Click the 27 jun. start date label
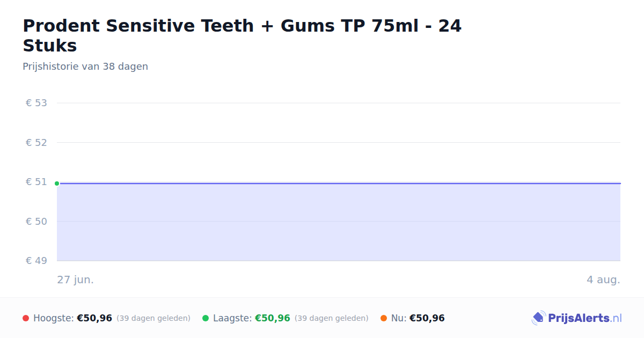 point(76,280)
